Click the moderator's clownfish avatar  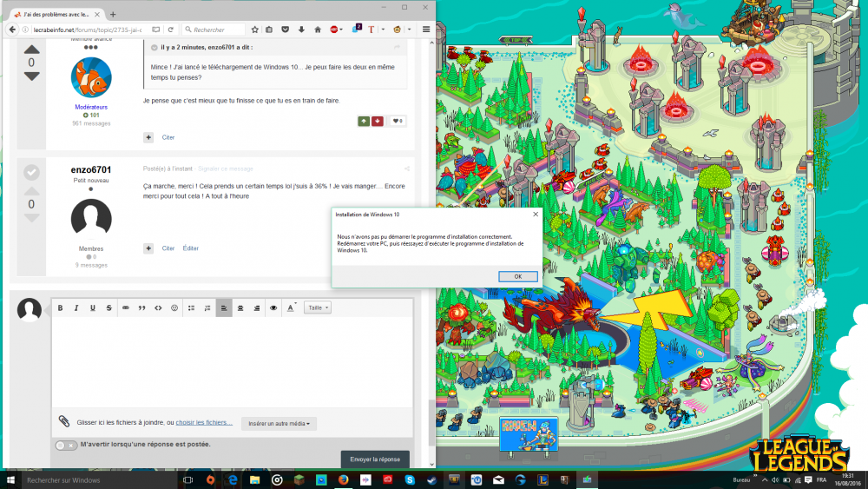[91, 77]
